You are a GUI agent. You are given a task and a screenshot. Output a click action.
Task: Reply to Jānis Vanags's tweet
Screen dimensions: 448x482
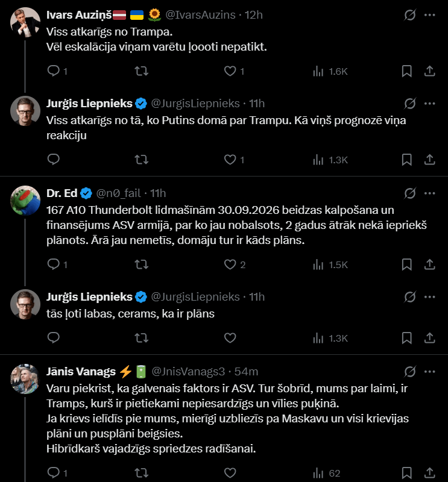click(x=53, y=473)
